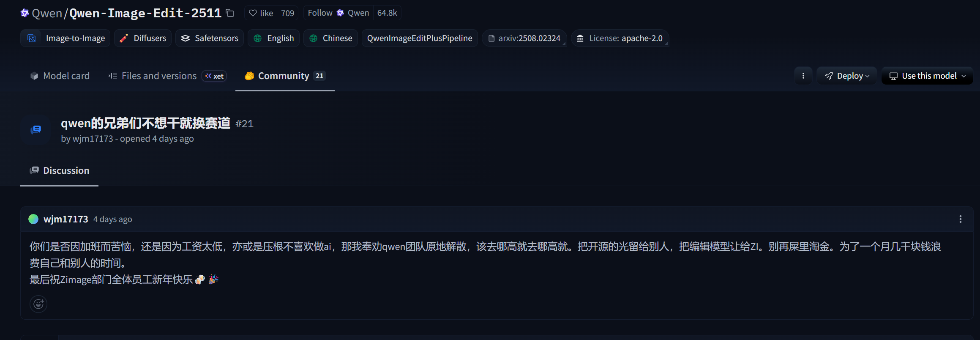The image size is (980, 340).
Task: Select the Image-to-Image task tag
Action: 66,38
